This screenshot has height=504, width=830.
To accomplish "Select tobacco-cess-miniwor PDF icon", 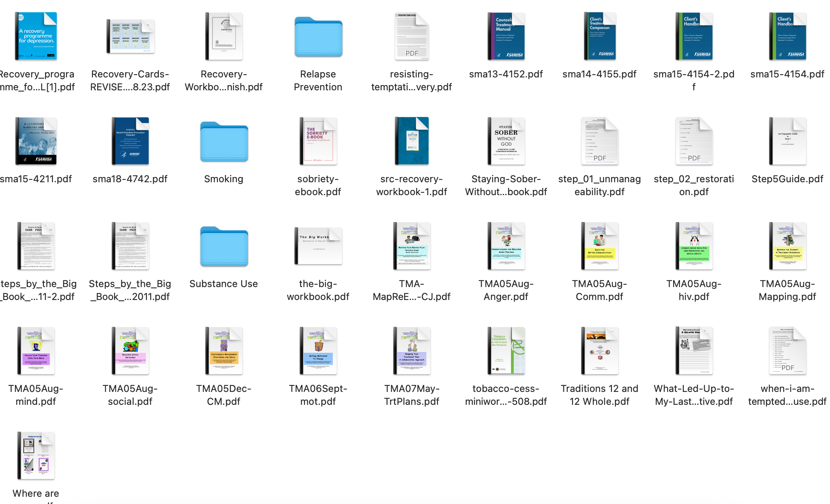I will (x=506, y=351).
